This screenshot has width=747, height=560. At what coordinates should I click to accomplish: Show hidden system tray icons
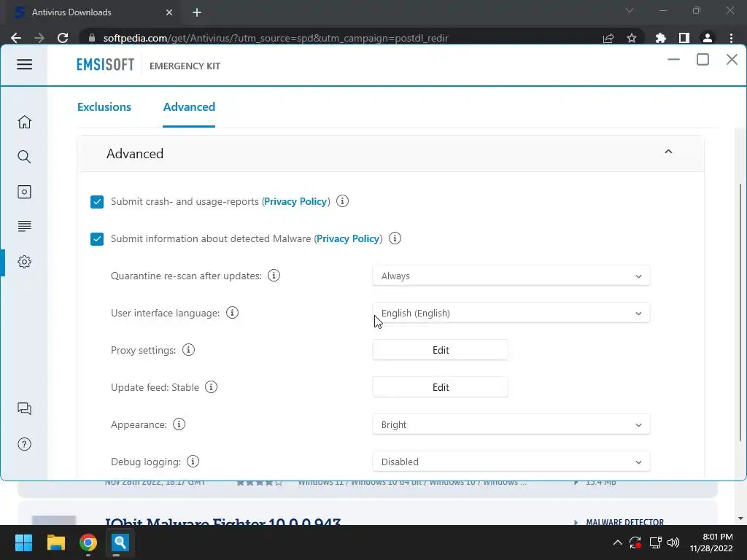click(617, 542)
